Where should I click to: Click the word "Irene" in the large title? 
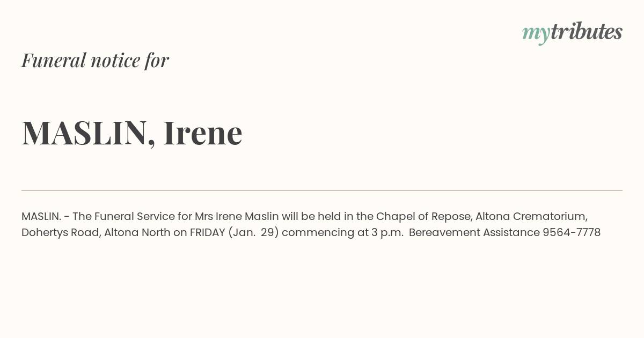click(203, 133)
